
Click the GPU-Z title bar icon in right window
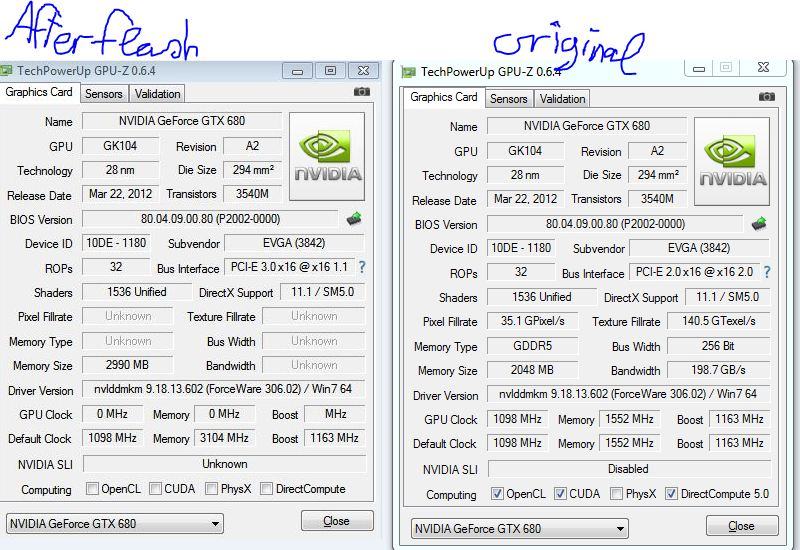409,72
